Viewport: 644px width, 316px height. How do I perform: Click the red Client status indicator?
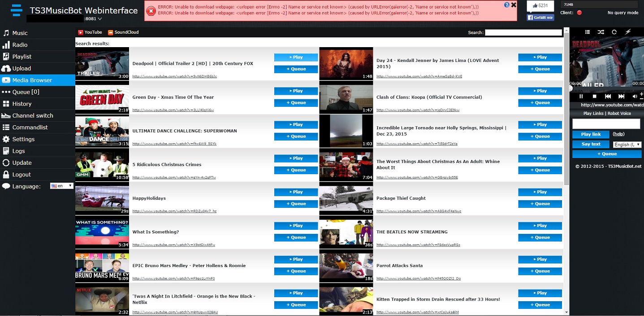(x=579, y=13)
